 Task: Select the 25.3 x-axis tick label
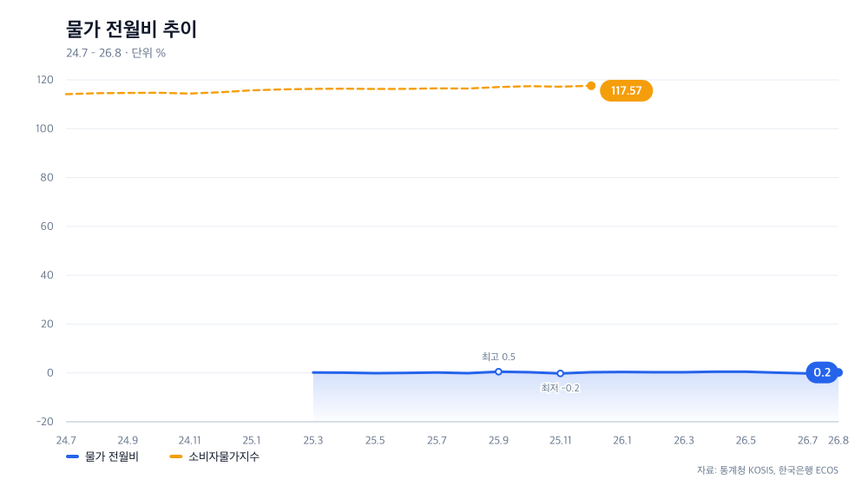coord(313,441)
